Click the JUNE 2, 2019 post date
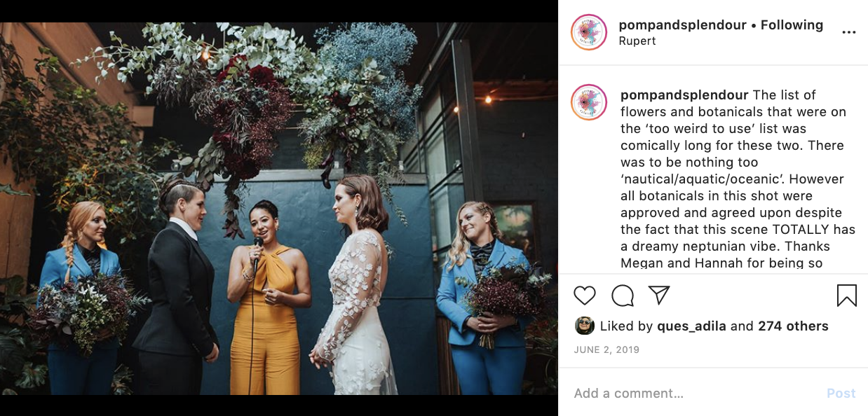This screenshot has height=416, width=868. tap(606, 349)
